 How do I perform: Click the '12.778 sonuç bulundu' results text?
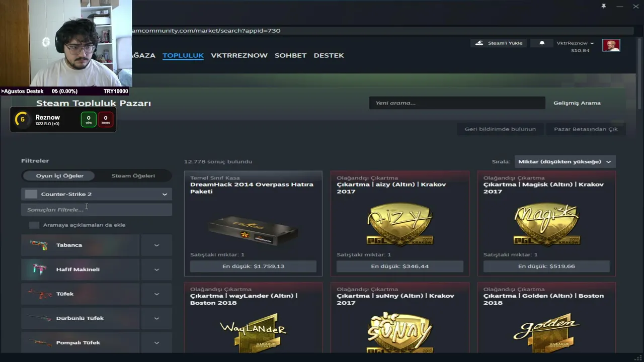pyautogui.click(x=218, y=162)
